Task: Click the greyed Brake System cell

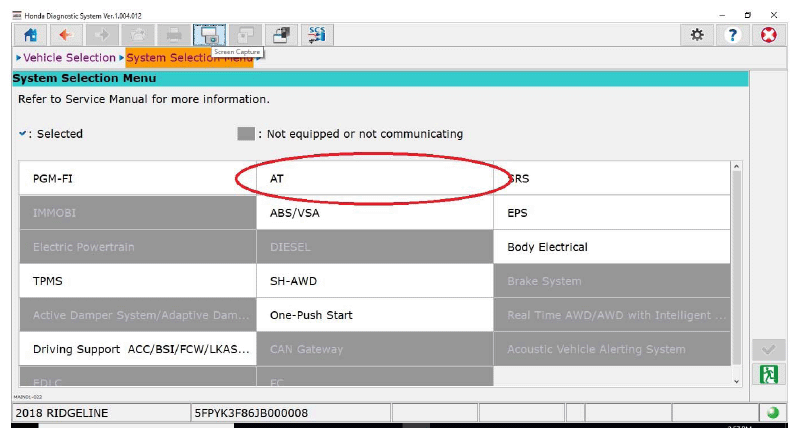Action: (611, 281)
